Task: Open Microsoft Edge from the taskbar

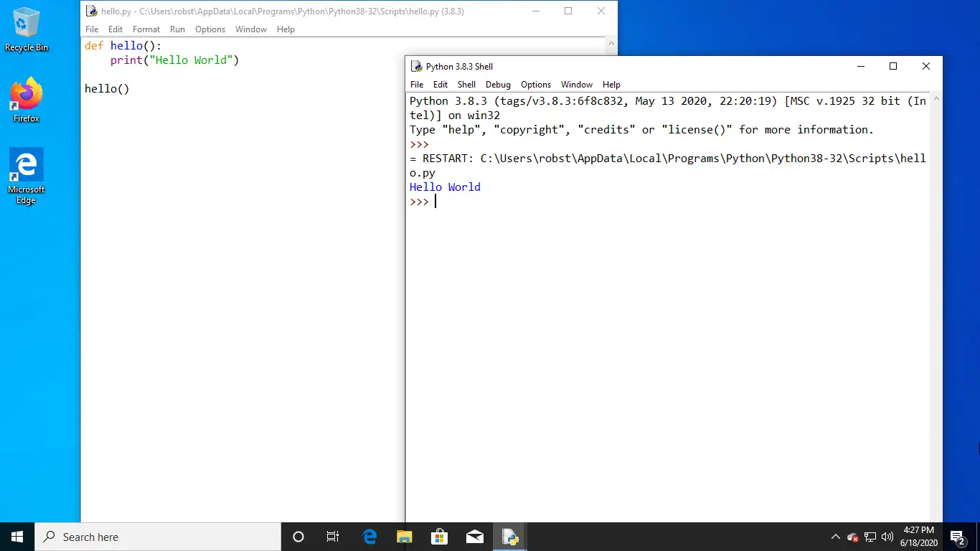Action: point(369,536)
